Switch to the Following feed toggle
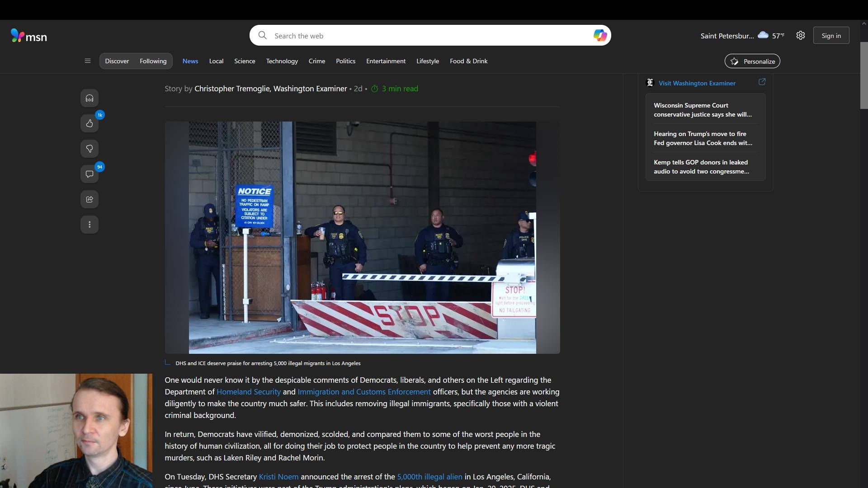 (153, 61)
